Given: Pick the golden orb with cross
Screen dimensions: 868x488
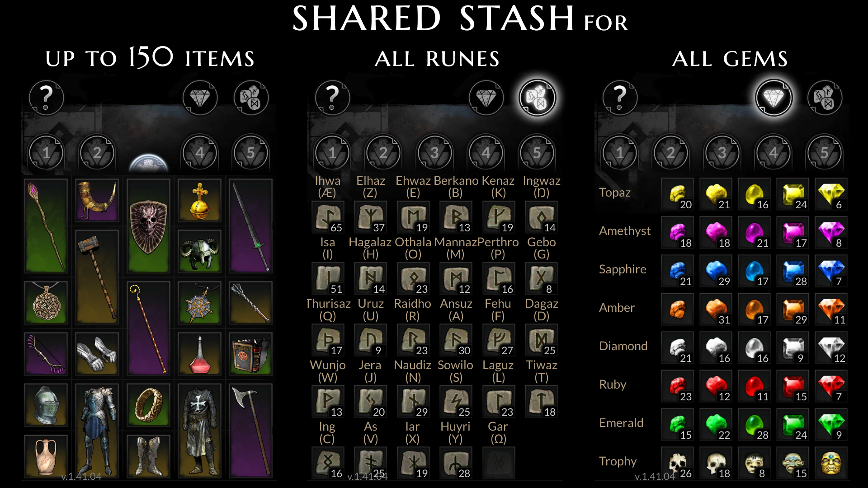Looking at the screenshot, I should [199, 201].
